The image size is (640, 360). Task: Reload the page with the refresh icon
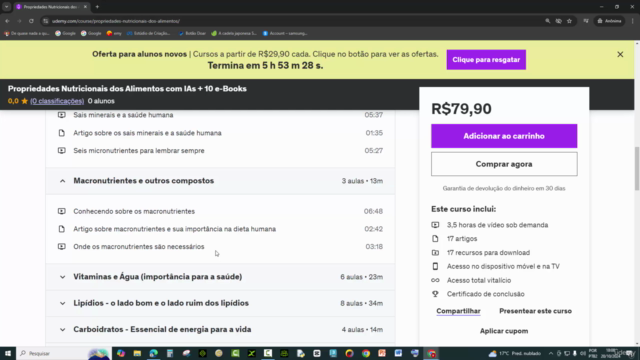(31, 21)
